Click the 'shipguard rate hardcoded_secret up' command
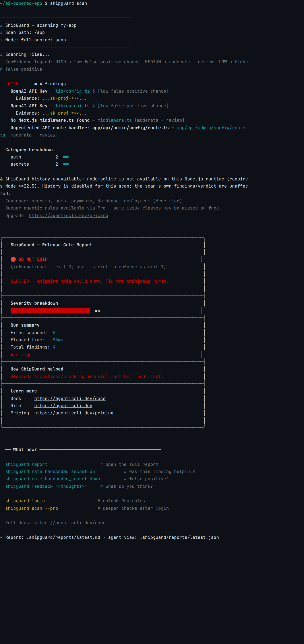Viewport: 304px width, 644px height. click(50, 471)
